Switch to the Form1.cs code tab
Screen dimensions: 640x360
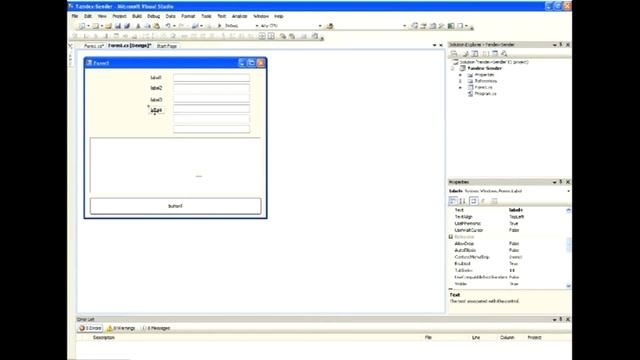(x=93, y=46)
